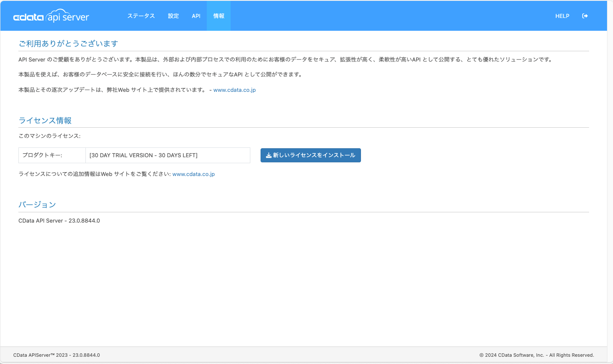Click the ライセンス情報 heading
613x364 pixels.
tap(45, 120)
